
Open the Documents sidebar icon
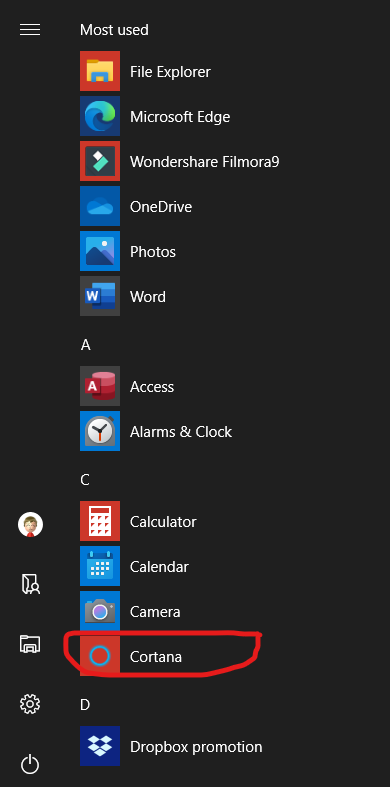coord(30,584)
